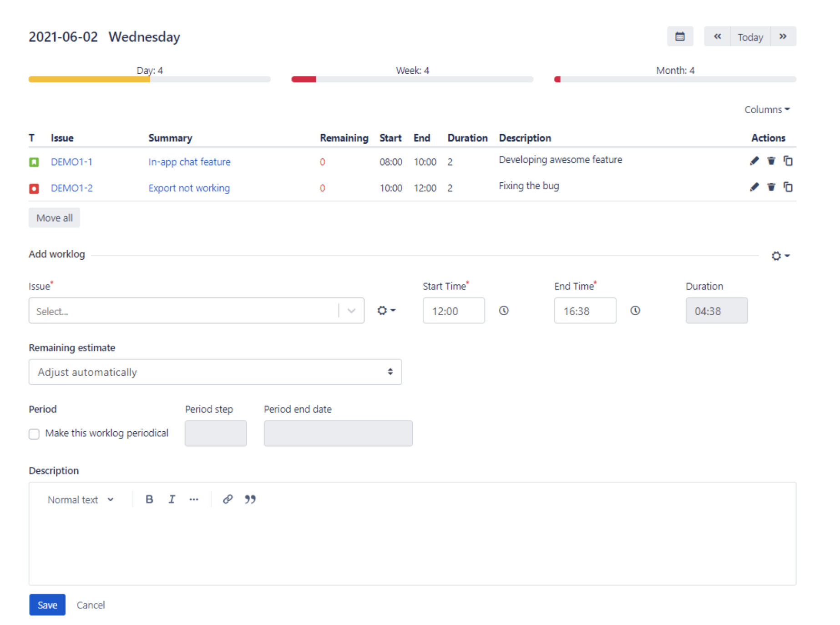Click the Day progress bar
The image size is (840, 625).
pos(149,79)
